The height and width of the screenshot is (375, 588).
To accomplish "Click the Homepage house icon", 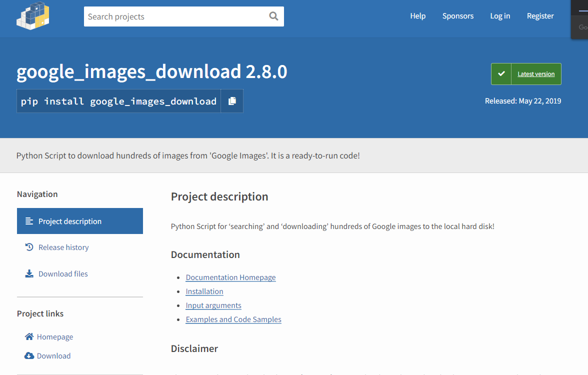I will pos(29,336).
